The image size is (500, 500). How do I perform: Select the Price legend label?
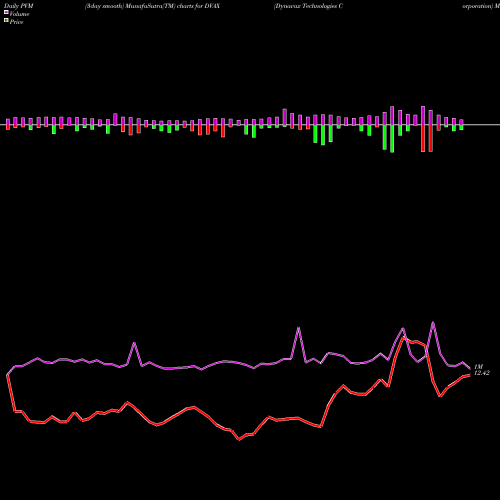click(x=16, y=22)
